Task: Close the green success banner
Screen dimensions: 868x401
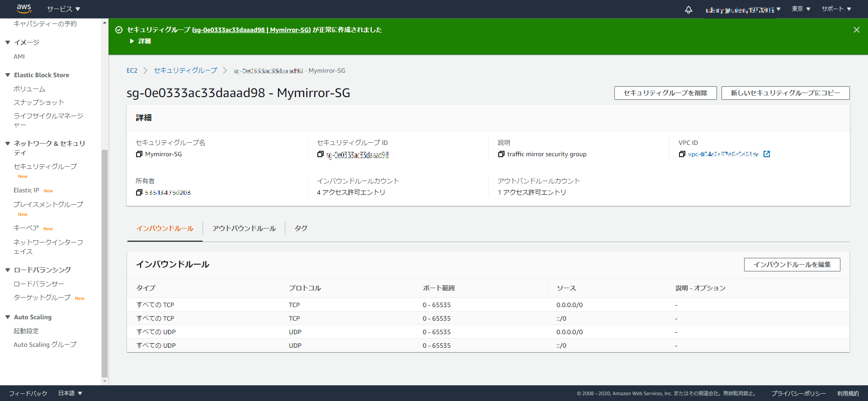Action: pyautogui.click(x=856, y=30)
